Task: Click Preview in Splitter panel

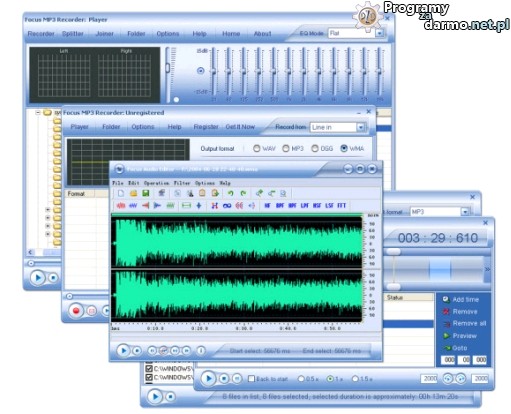Action: (460, 336)
